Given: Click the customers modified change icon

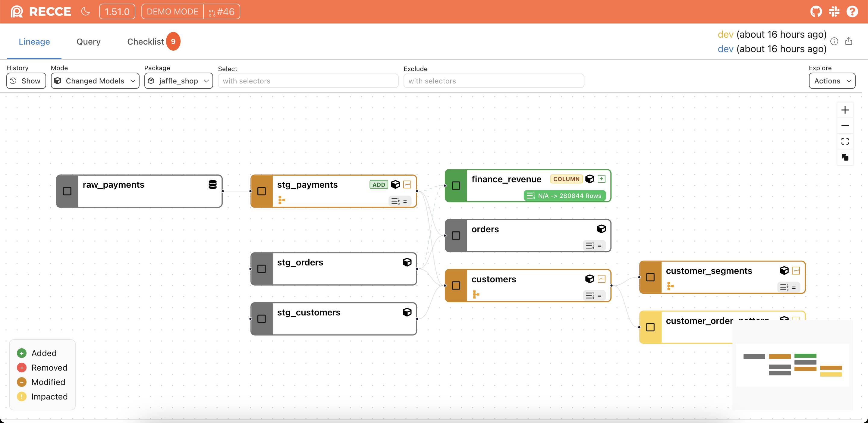Looking at the screenshot, I should (602, 279).
